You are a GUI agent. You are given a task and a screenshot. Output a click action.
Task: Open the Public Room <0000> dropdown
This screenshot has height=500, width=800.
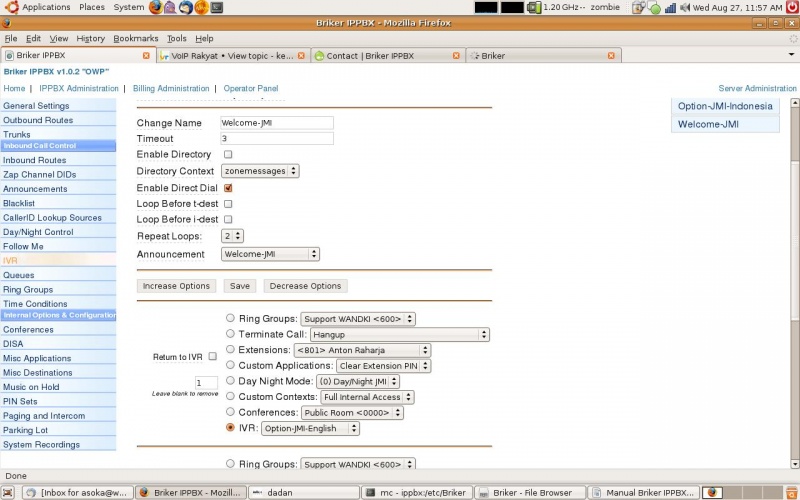(x=352, y=413)
